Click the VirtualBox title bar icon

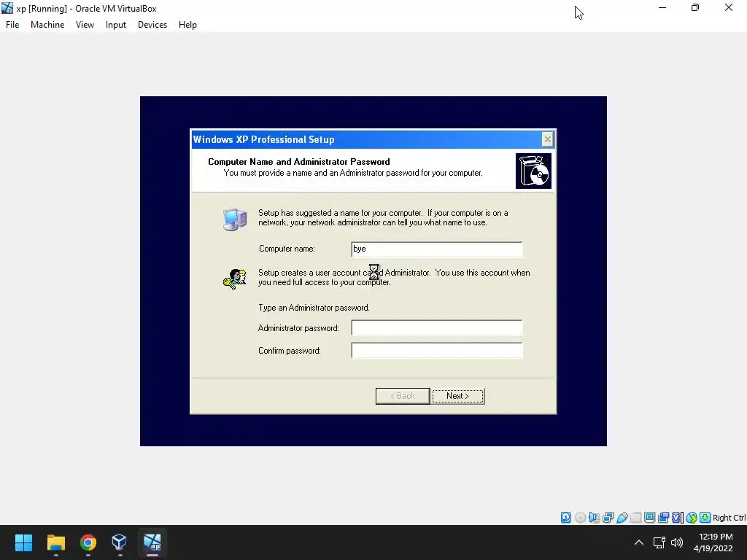point(7,8)
